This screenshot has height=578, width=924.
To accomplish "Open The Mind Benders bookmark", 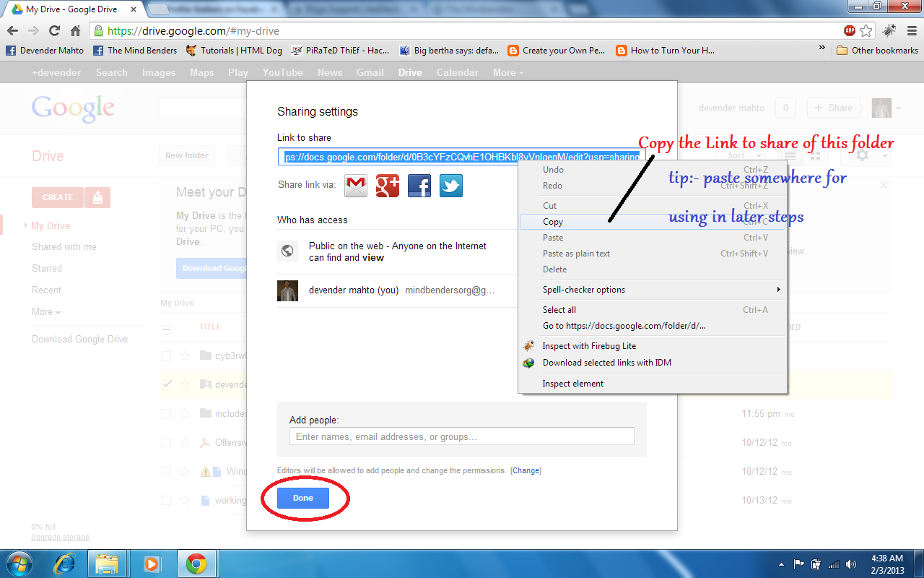I will (135, 50).
